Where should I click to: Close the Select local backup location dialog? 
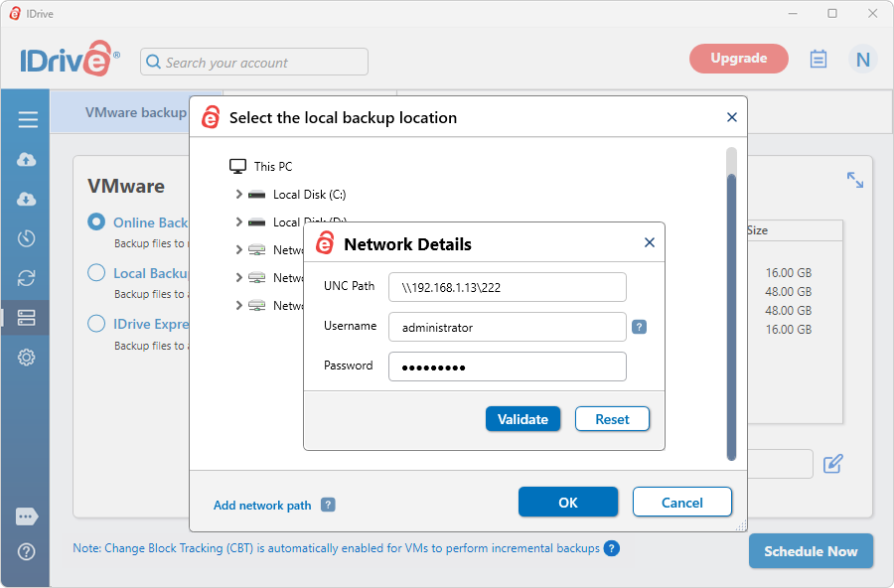click(732, 117)
